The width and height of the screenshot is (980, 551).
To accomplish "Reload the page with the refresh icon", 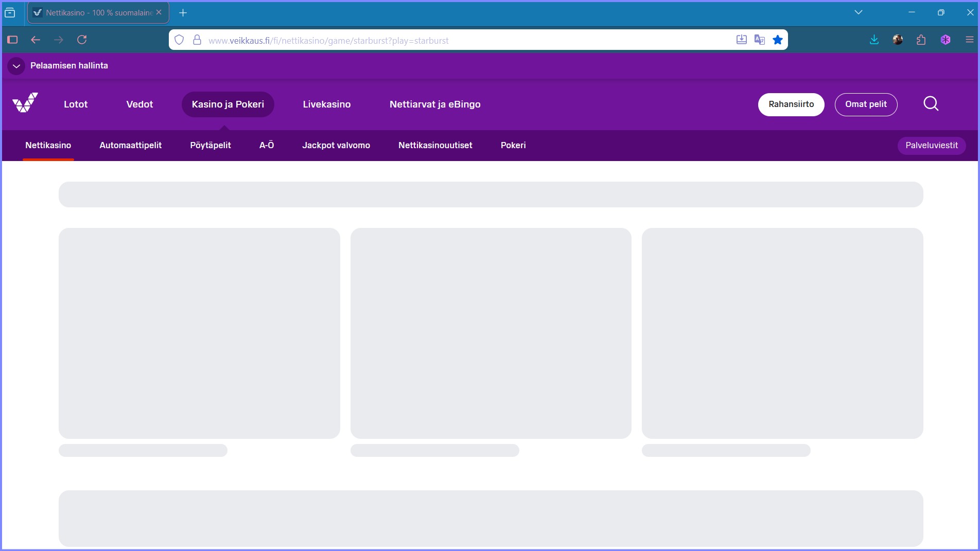I will [82, 40].
